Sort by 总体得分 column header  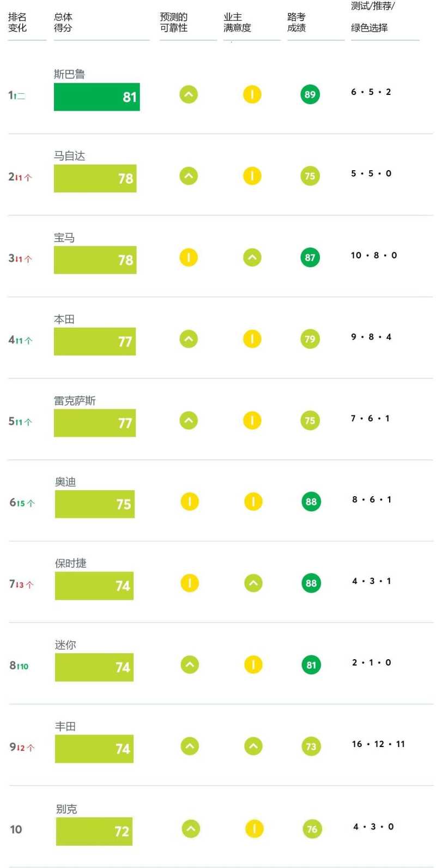click(63, 23)
